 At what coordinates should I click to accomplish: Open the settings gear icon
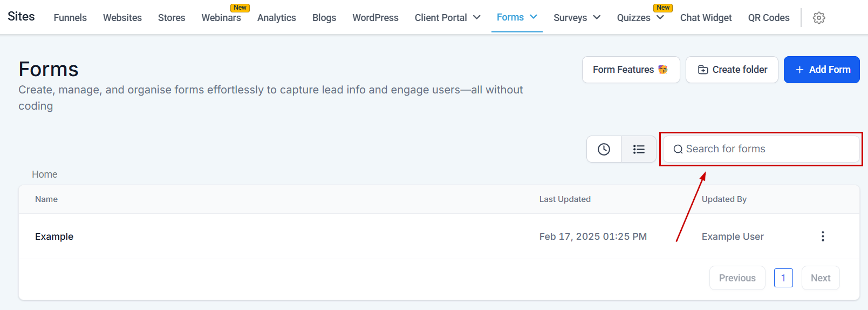818,18
